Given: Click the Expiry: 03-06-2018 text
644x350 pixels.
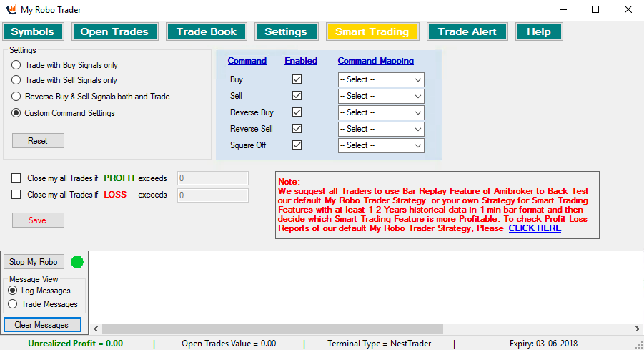Looking at the screenshot, I should (543, 344).
